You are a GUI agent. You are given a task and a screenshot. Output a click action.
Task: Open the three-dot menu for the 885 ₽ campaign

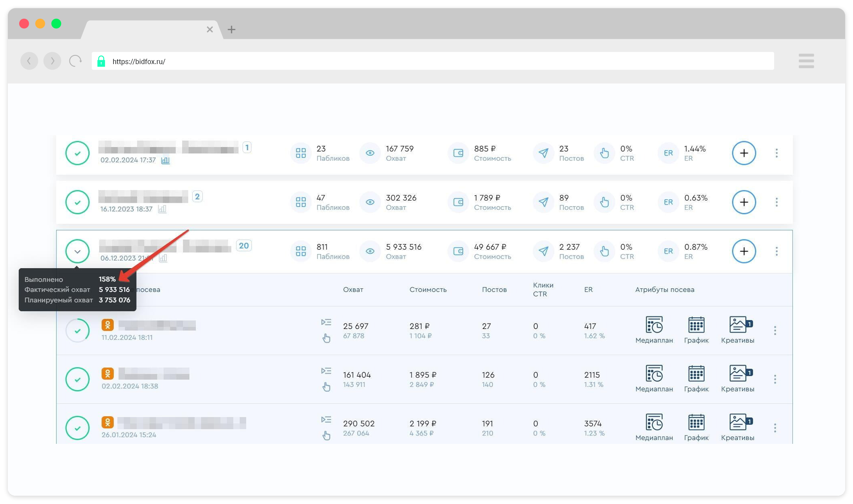(x=776, y=153)
